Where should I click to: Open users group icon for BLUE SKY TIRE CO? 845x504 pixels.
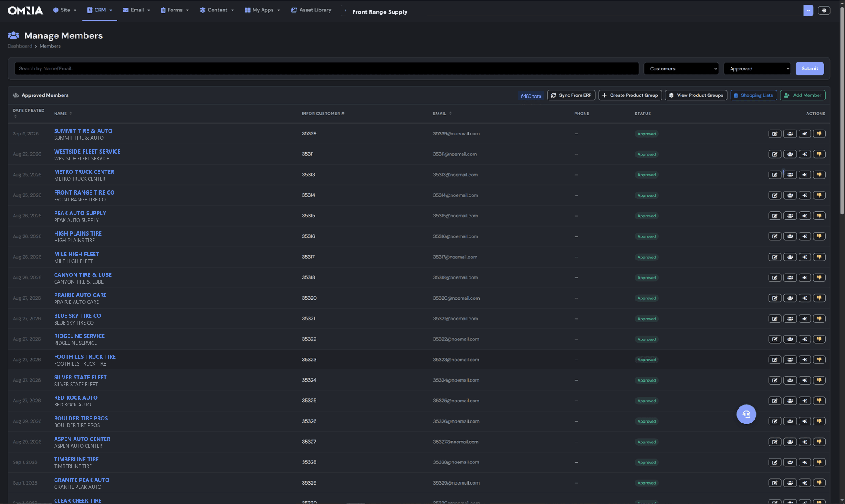click(790, 319)
